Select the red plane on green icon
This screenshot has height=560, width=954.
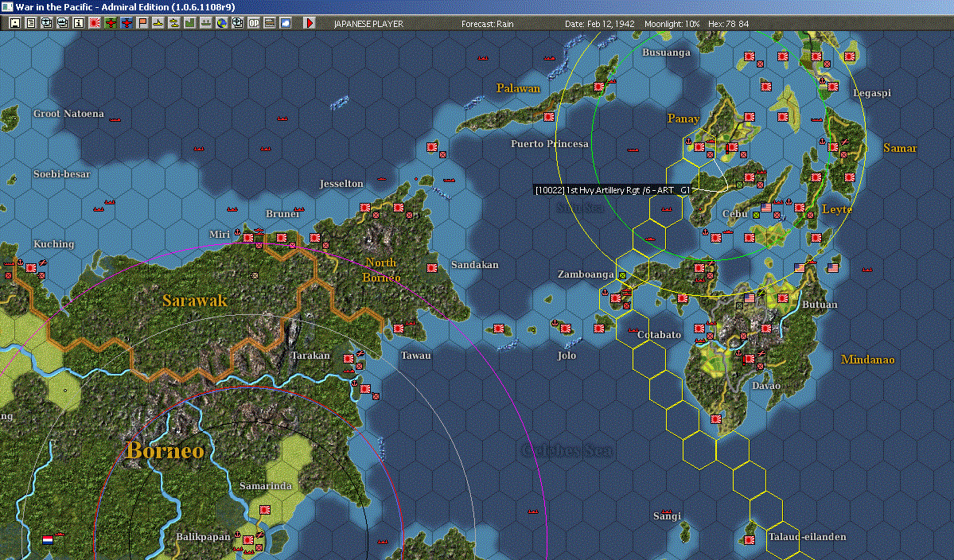[111, 23]
